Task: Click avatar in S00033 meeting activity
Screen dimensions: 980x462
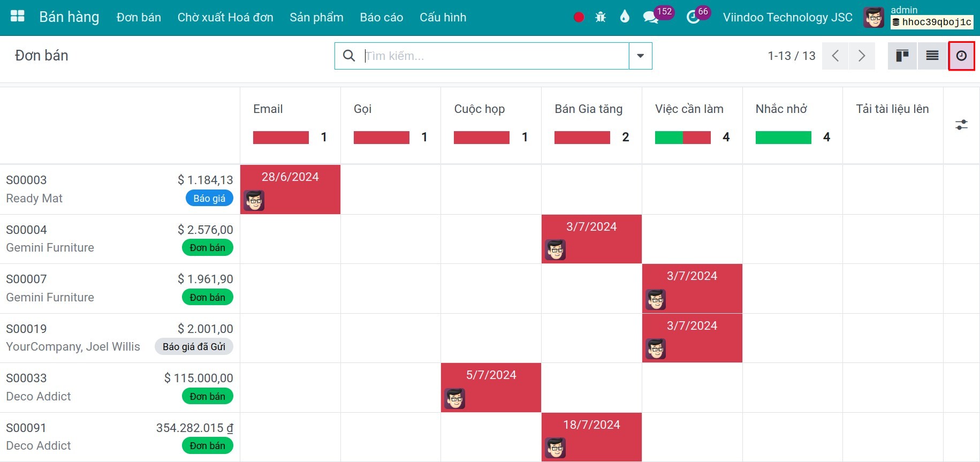Action: [455, 399]
